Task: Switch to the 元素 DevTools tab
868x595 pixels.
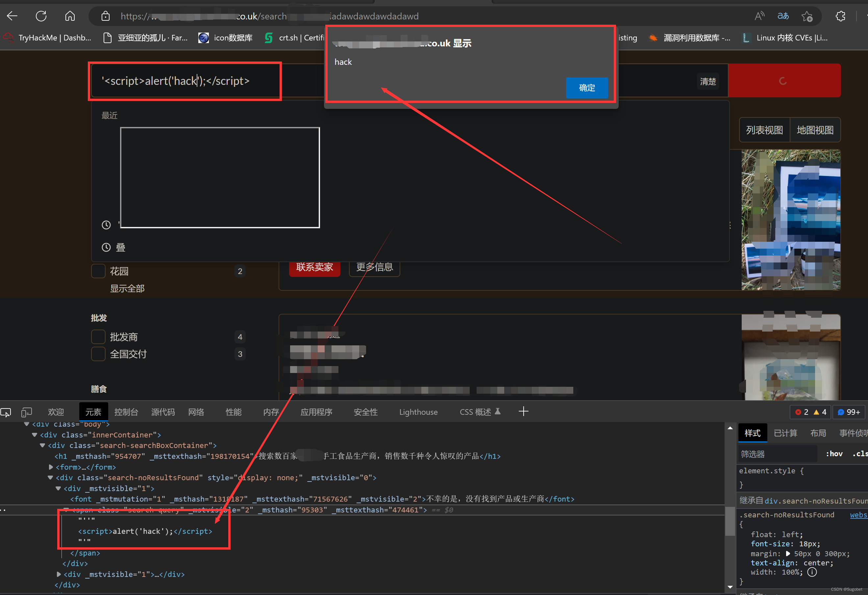Action: tap(93, 412)
